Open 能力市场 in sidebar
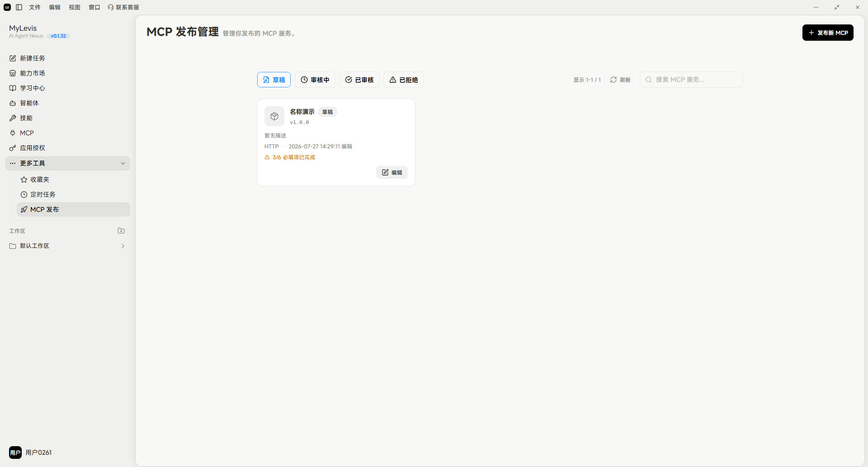The image size is (868, 467). click(68, 73)
